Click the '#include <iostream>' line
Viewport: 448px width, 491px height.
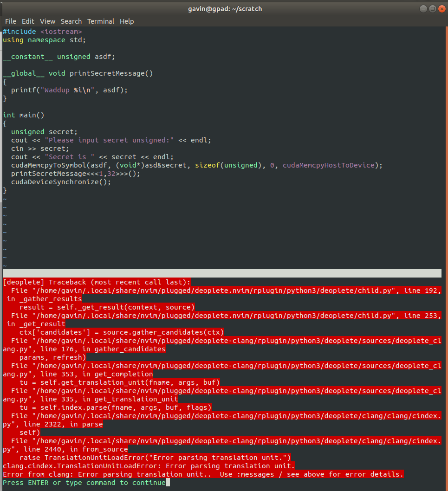(42, 32)
